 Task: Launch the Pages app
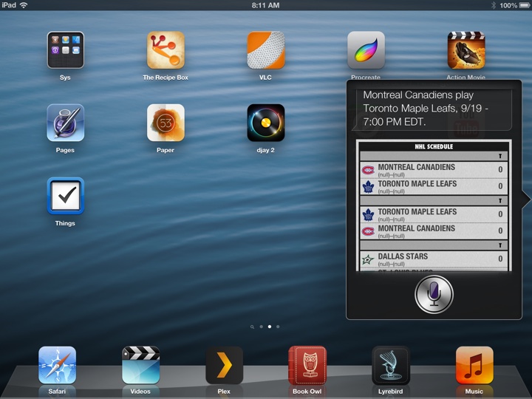coord(66,123)
